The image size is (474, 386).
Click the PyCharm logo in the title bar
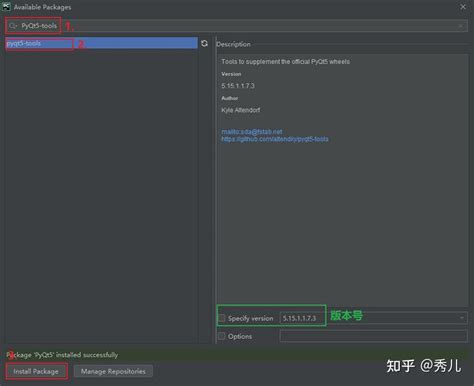click(6, 7)
